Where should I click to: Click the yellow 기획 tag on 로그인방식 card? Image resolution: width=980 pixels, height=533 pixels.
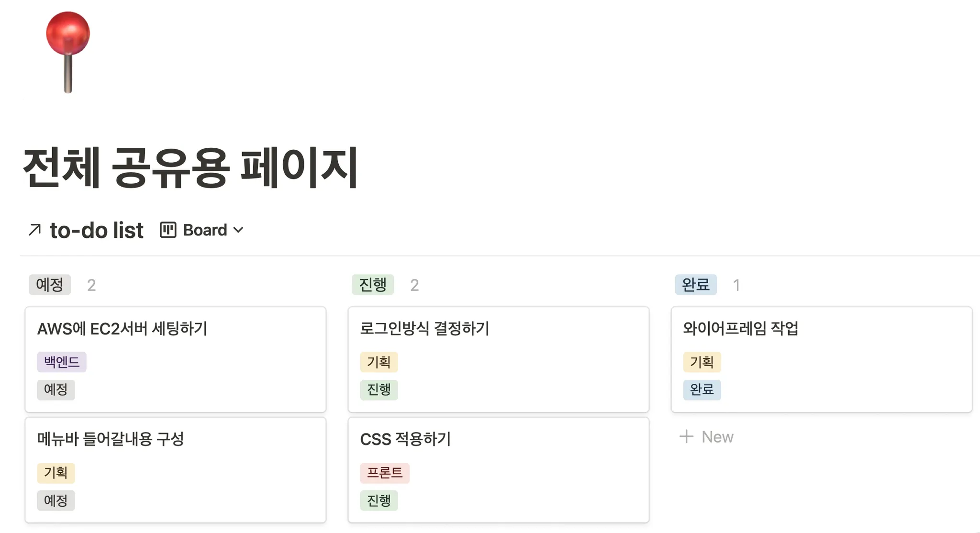point(379,362)
